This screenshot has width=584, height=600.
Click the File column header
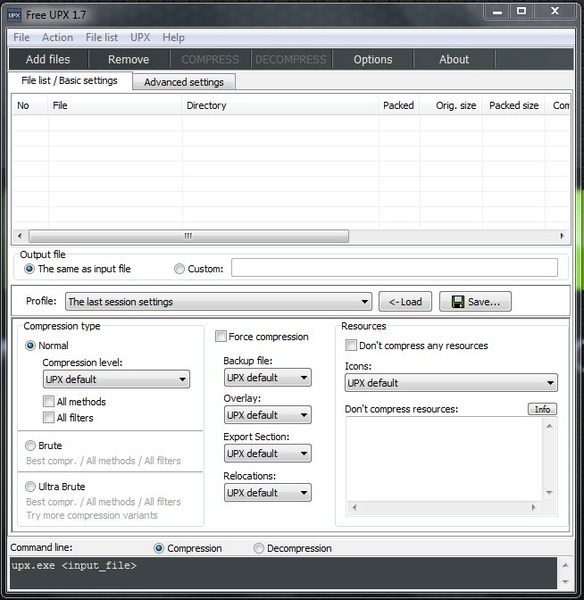point(115,106)
